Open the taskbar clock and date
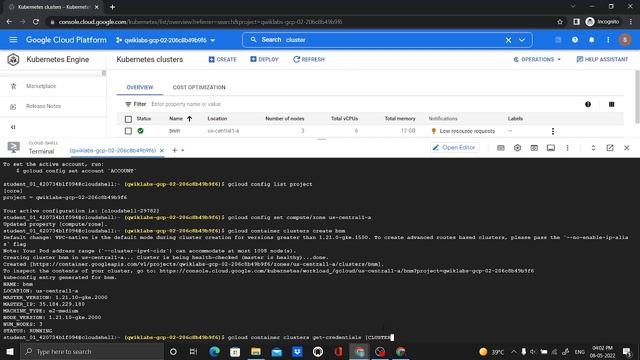640x360 pixels. 602,351
